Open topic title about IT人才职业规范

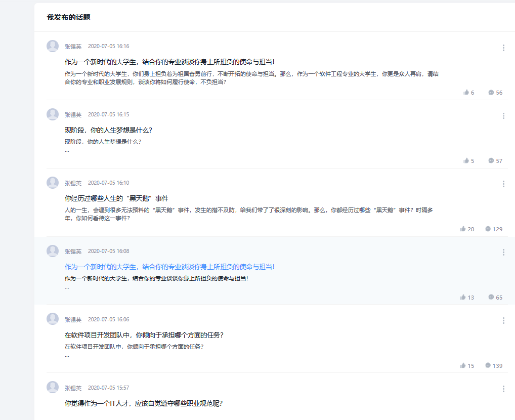(144, 403)
